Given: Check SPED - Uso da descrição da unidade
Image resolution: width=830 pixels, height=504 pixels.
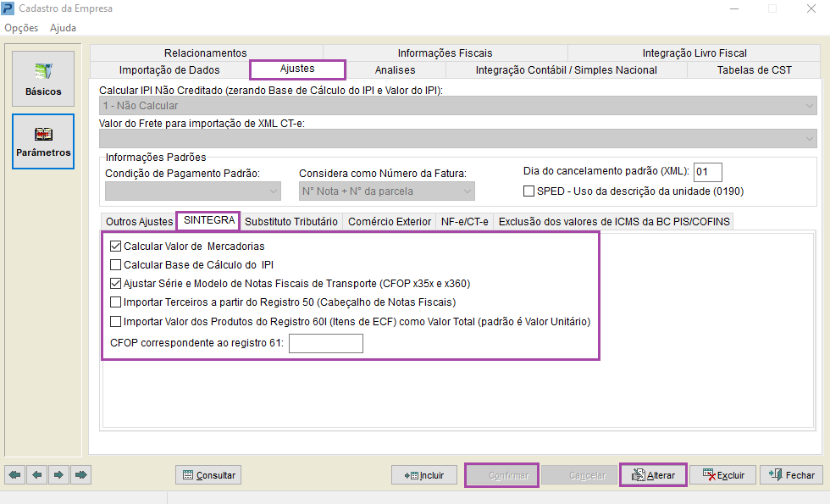Looking at the screenshot, I should [528, 191].
